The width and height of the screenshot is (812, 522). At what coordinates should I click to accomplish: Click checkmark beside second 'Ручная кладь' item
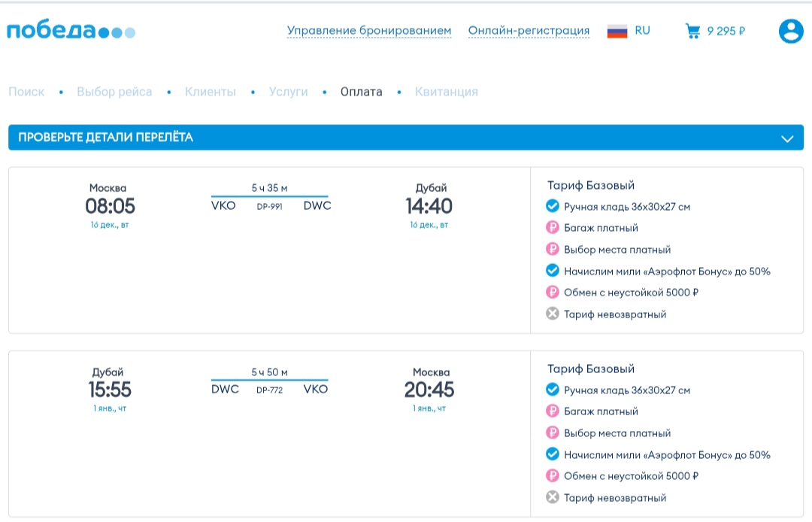point(553,390)
